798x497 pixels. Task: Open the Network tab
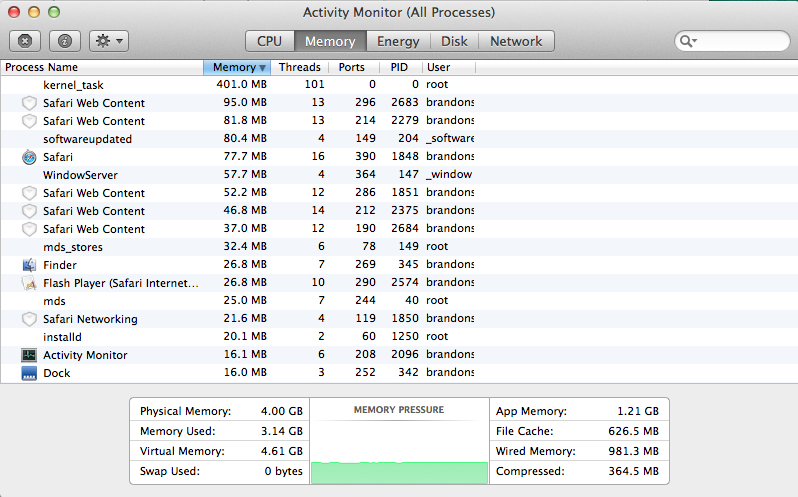pos(516,41)
